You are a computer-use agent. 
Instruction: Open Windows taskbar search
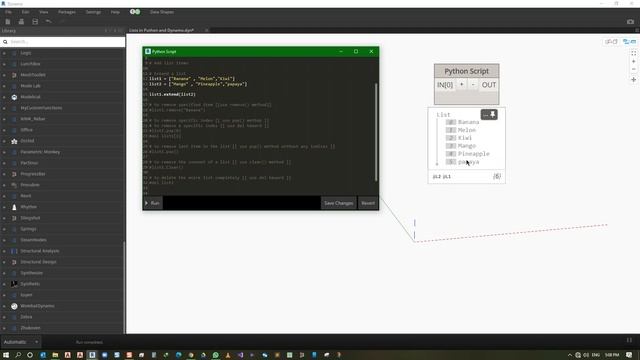point(18,355)
